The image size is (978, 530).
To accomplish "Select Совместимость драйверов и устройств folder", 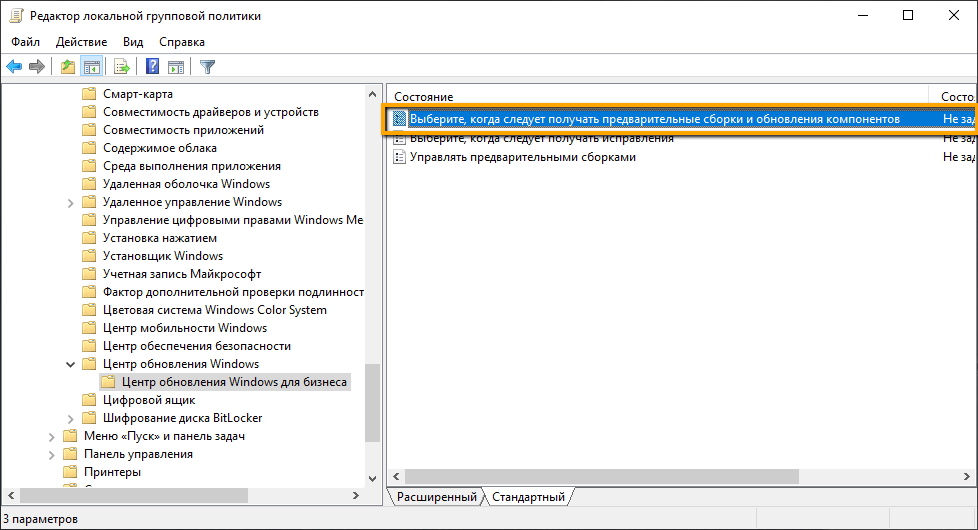I will click(x=211, y=112).
